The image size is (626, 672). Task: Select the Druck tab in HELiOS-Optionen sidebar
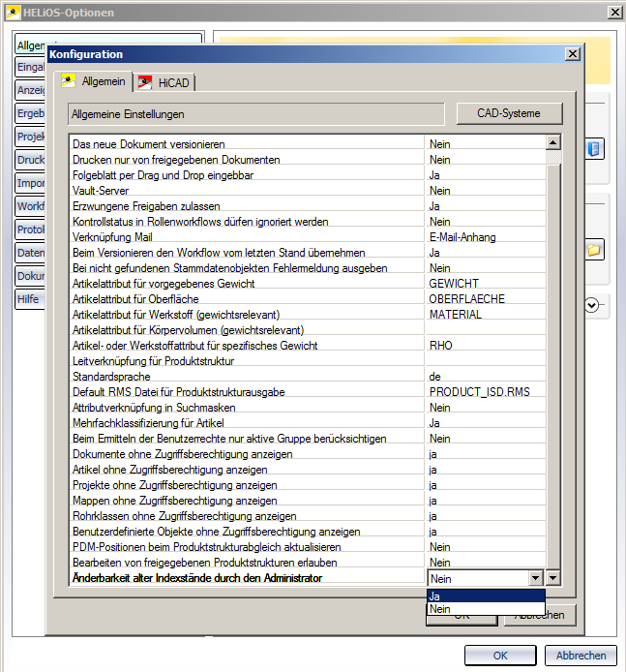30,160
